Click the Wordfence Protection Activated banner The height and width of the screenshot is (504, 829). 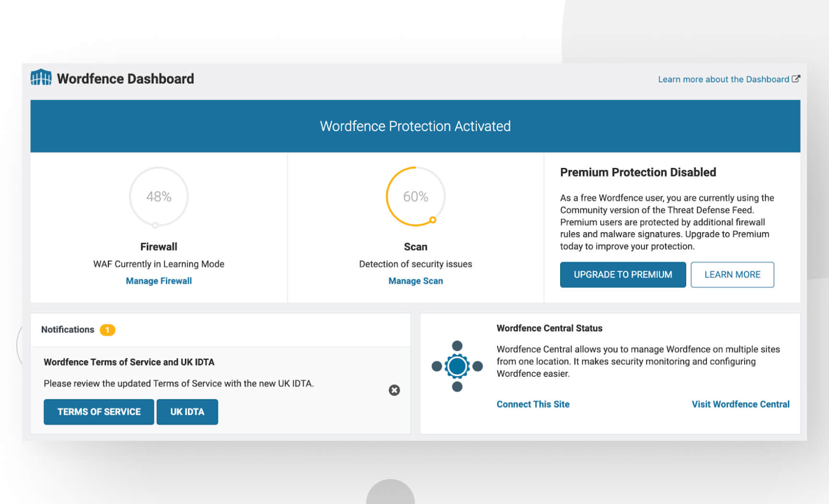click(415, 126)
